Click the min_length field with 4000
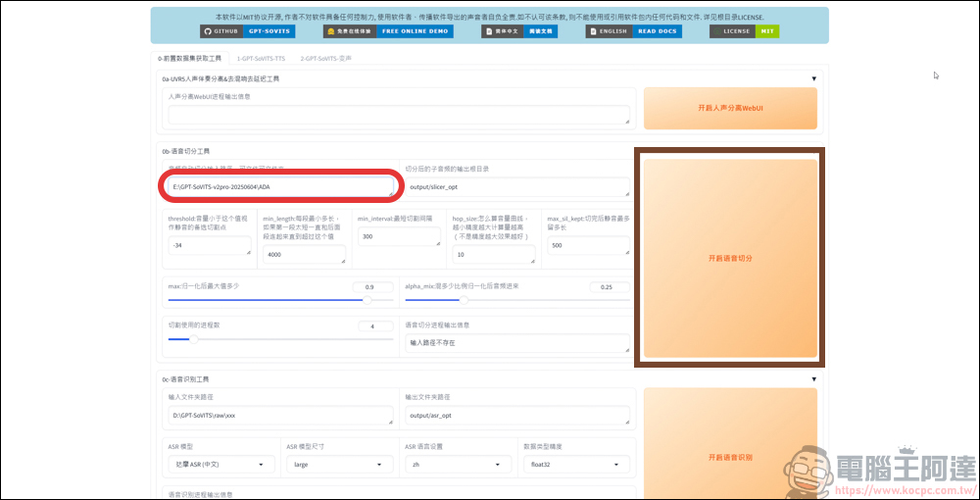Image resolution: width=980 pixels, height=500 pixels. click(305, 254)
